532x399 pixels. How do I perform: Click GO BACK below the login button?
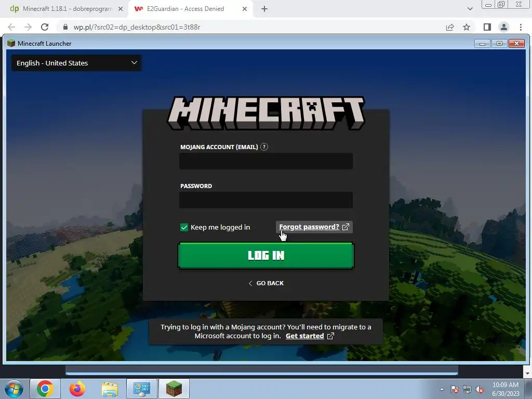(x=267, y=283)
